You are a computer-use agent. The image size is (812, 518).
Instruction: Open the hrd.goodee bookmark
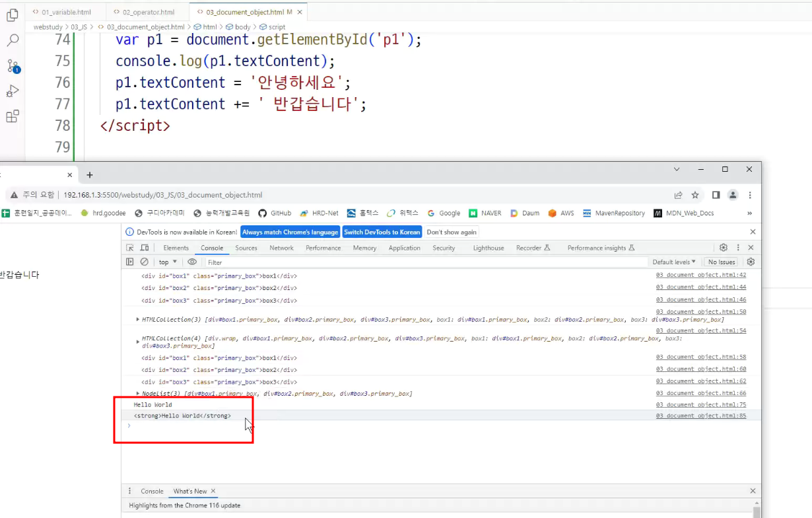[x=104, y=213]
